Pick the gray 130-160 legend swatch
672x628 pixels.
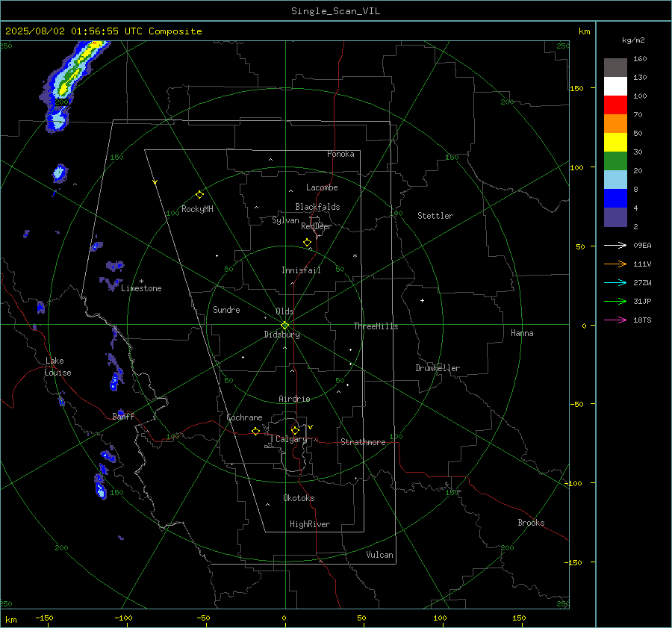click(615, 68)
